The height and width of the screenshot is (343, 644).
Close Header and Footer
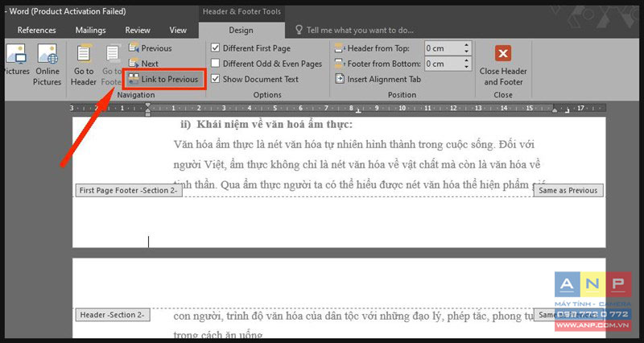click(x=503, y=65)
